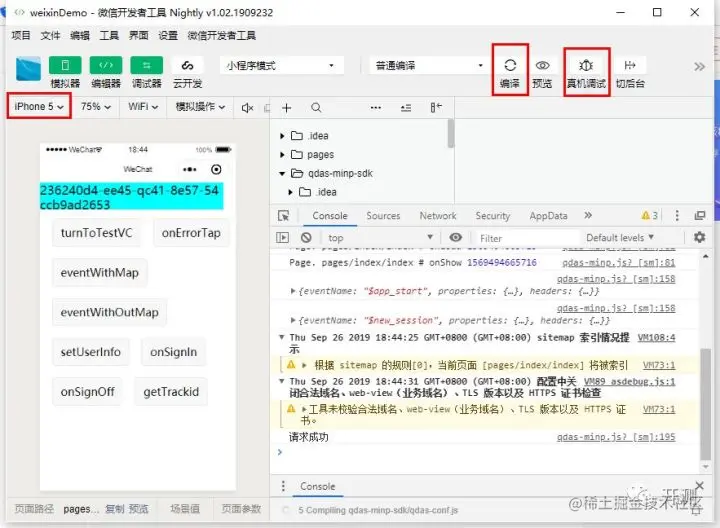The image size is (720, 528).
Task: Open the 工具 menu
Action: tap(109, 35)
